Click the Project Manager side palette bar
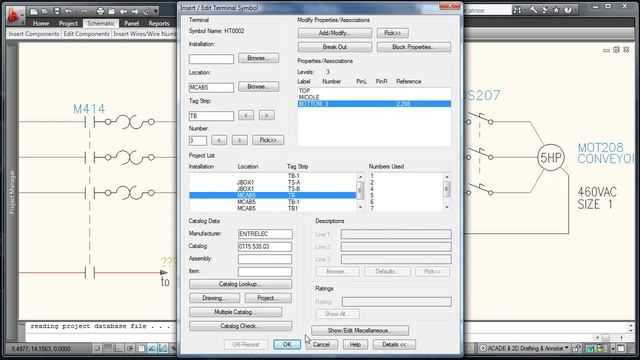 coord(12,192)
